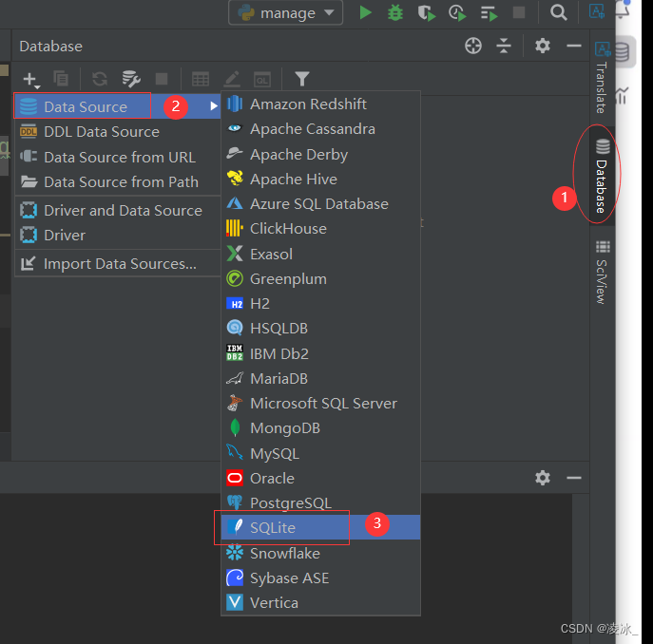Open the manage run configuration dropdown
The height and width of the screenshot is (644, 653).
click(286, 13)
